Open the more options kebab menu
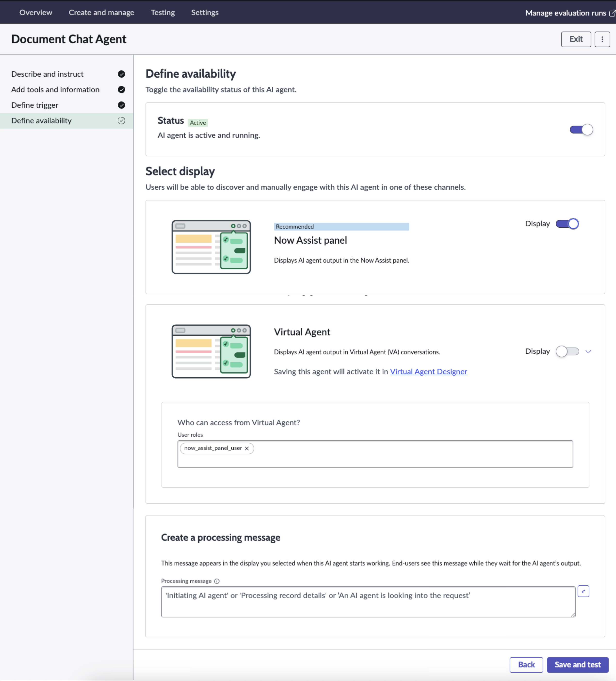Screen dimensions: 616x681 [x=602, y=39]
